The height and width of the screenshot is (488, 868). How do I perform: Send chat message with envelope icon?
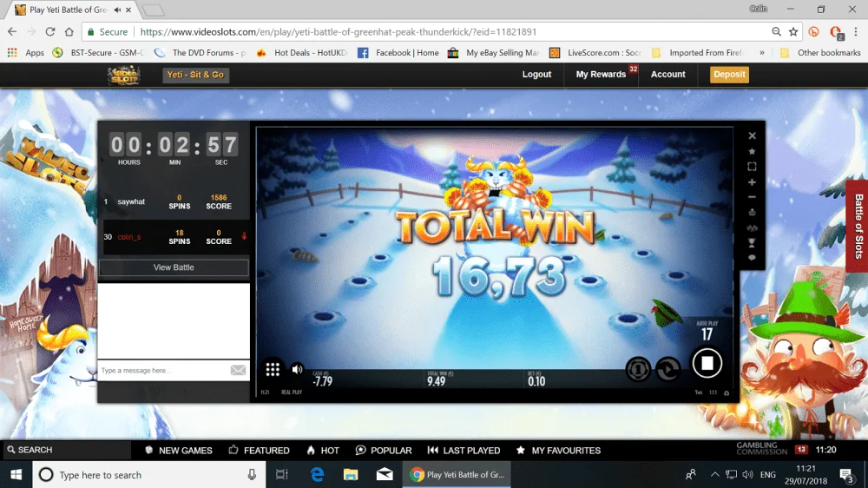pos(238,370)
